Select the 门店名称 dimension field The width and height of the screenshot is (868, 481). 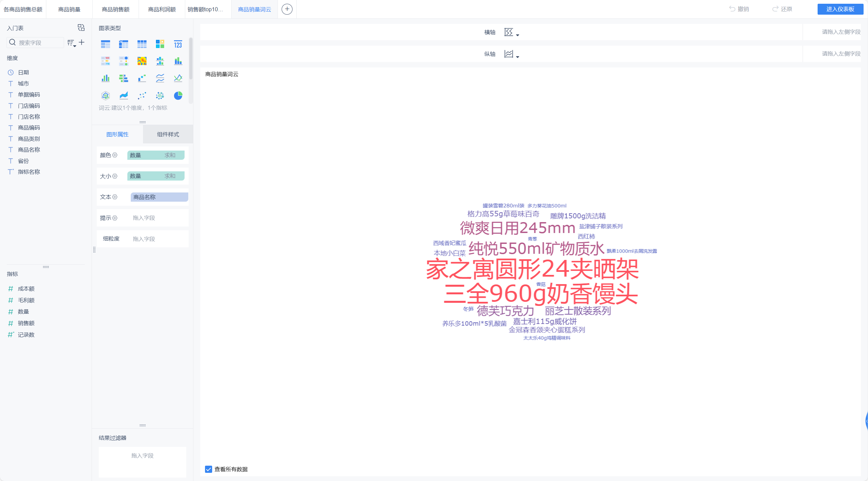(x=29, y=117)
